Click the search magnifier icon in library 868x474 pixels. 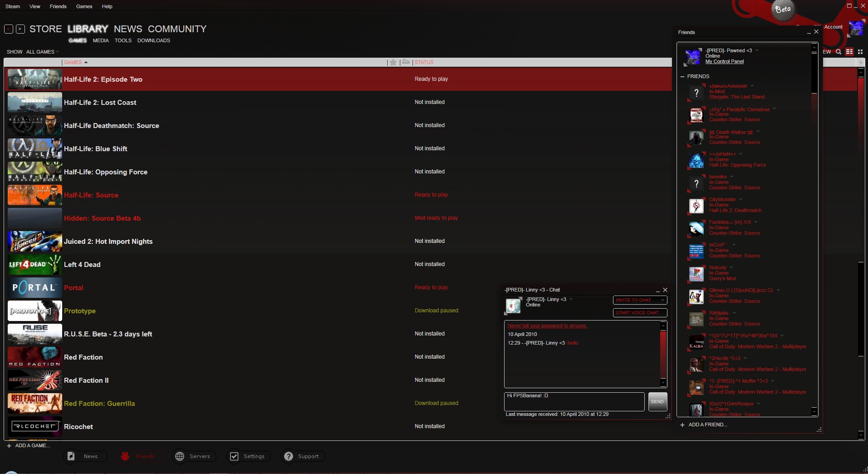coord(839,52)
